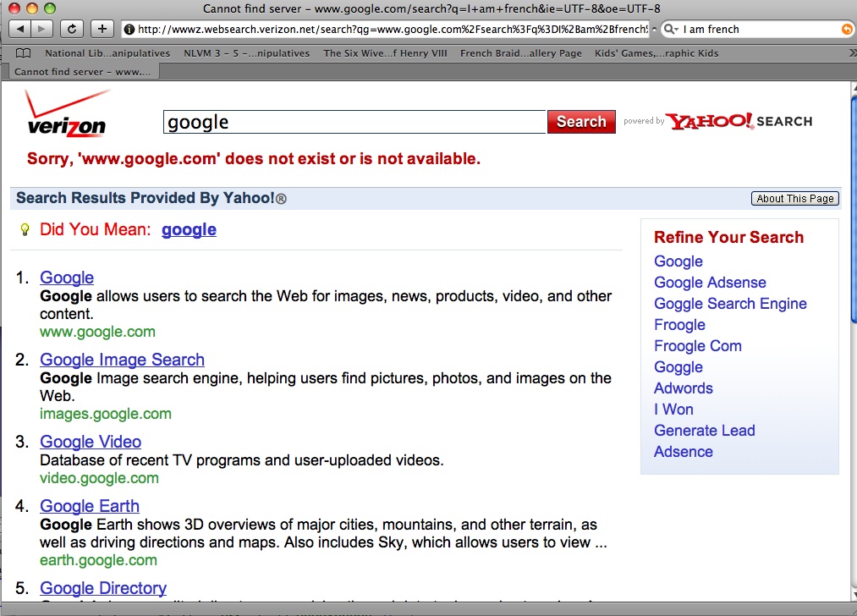The height and width of the screenshot is (616, 857).
Task: Click the green images.google.com URL
Action: [x=106, y=414]
